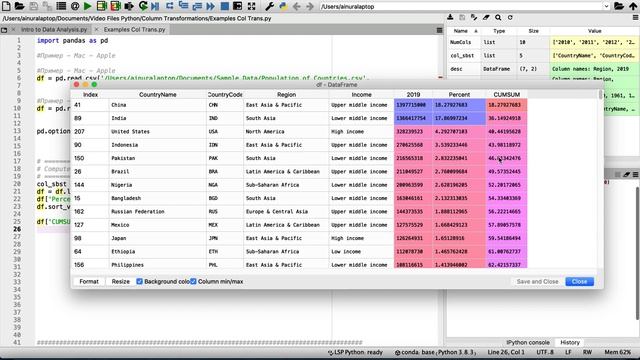This screenshot has width=640, height=360.
Task: Select the History tab
Action: tap(570, 342)
